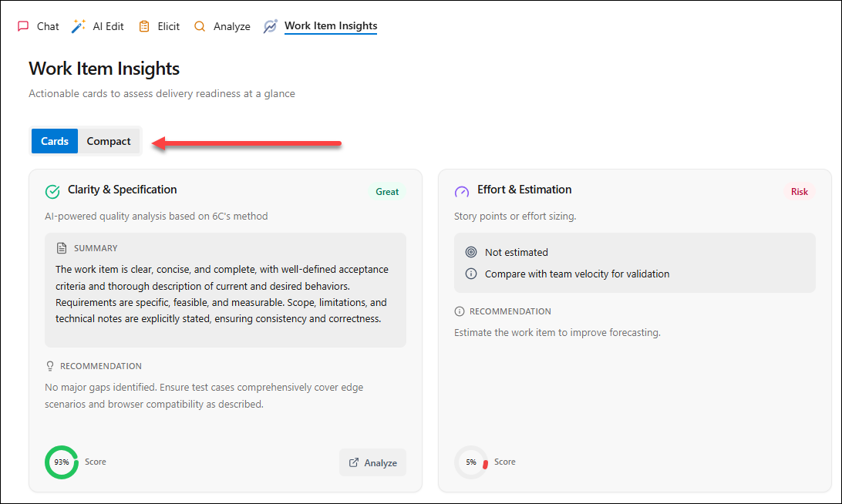Click the SUMMARY label in Clarity card
Image resolution: width=842 pixels, height=504 pixels.
(x=96, y=248)
